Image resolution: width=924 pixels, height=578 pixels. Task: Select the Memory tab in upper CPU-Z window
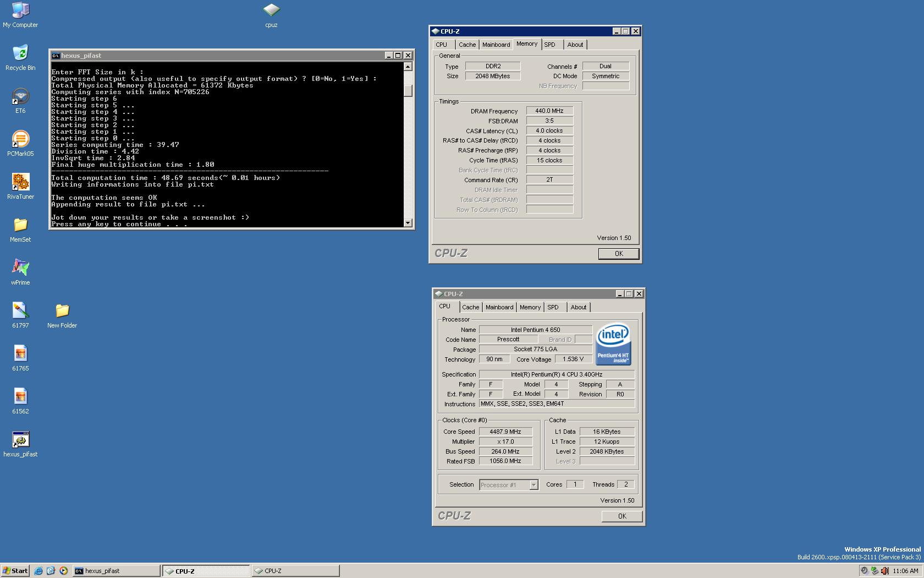(x=527, y=44)
